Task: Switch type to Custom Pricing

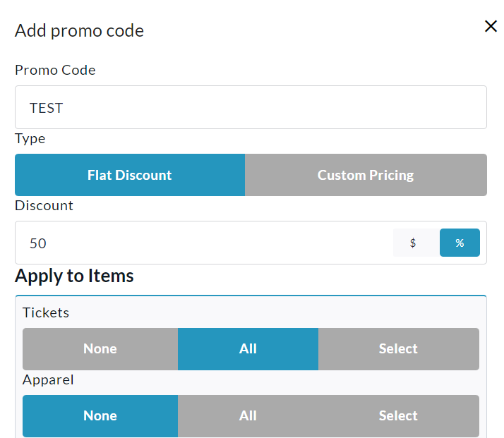Action: click(366, 175)
